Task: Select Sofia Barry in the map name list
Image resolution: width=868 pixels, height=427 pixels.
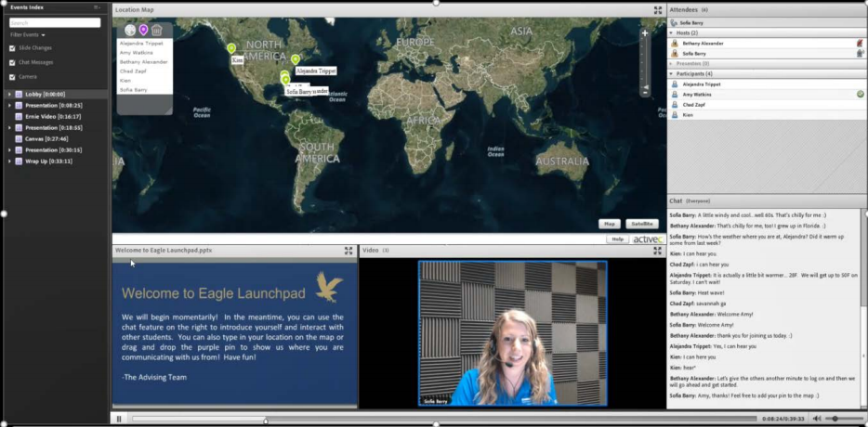Action: coord(134,90)
